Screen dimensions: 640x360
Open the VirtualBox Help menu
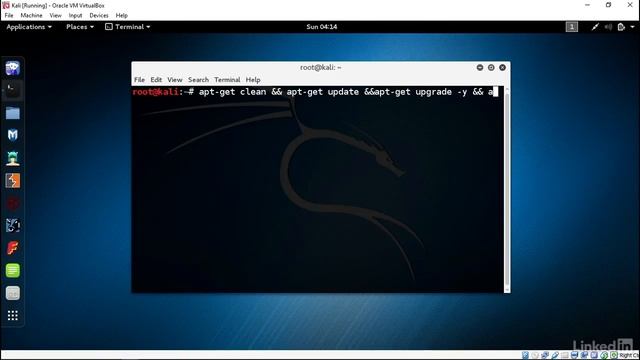122,16
